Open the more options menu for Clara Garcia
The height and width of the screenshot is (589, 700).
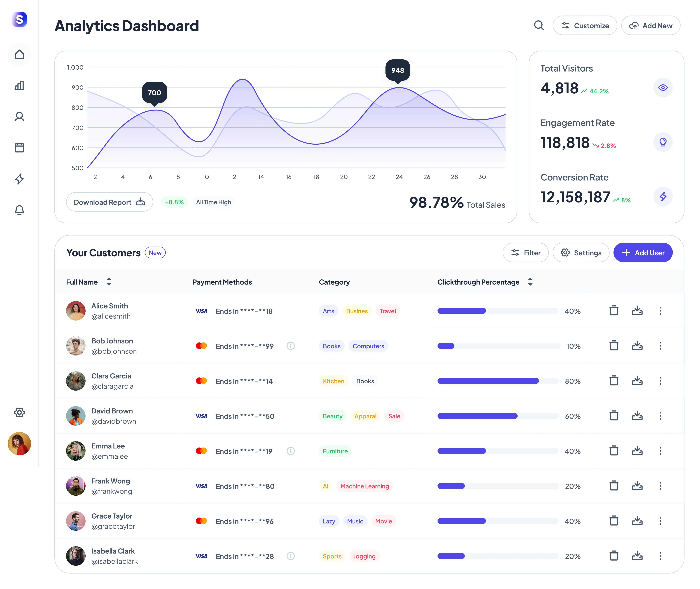(x=661, y=381)
